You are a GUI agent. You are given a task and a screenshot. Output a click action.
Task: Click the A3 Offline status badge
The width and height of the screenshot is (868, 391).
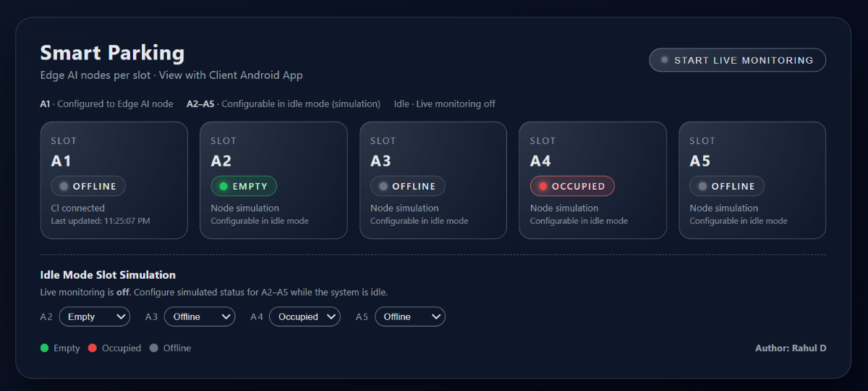407,186
